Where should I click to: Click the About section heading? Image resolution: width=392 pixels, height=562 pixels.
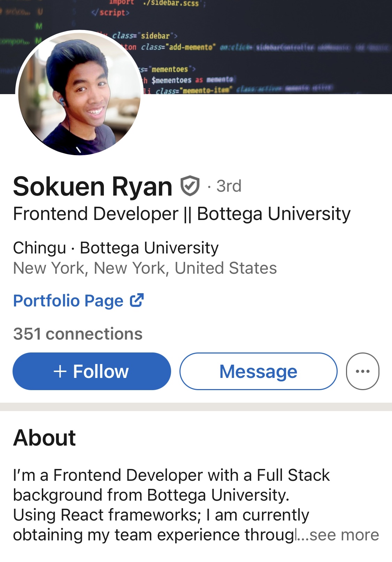pyautogui.click(x=45, y=438)
